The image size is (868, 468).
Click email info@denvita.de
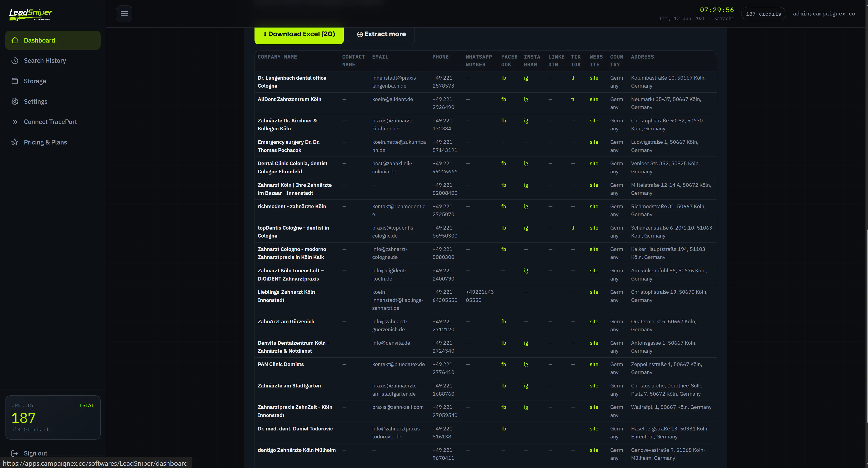click(x=391, y=343)
